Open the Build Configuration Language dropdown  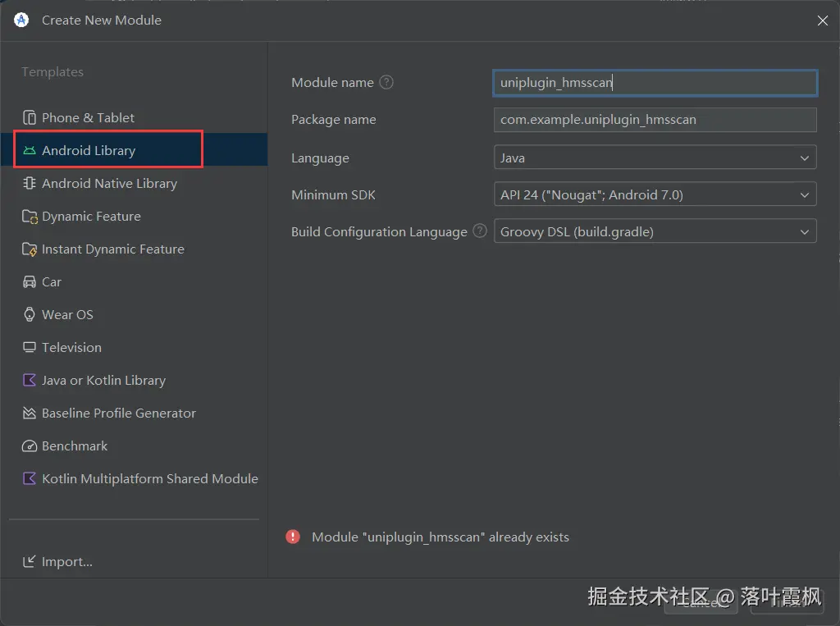tap(655, 231)
